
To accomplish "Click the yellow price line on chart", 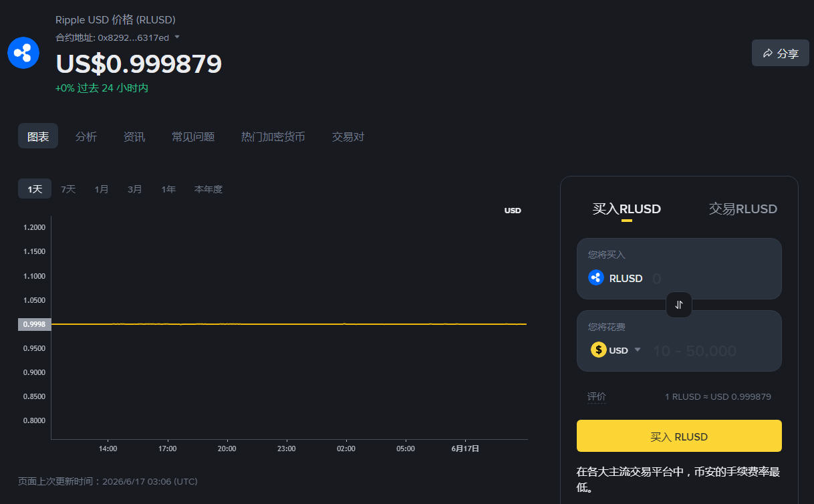I will click(289, 324).
